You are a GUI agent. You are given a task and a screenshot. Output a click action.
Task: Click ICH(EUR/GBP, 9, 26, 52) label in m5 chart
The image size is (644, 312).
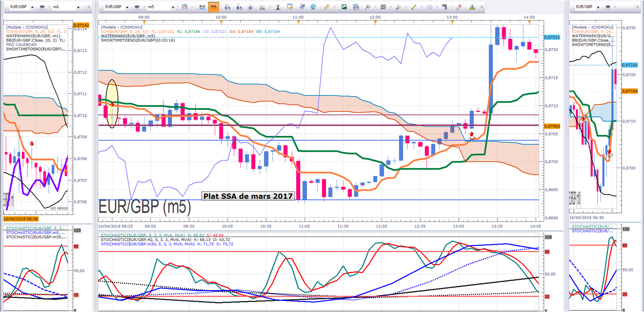(x=125, y=31)
